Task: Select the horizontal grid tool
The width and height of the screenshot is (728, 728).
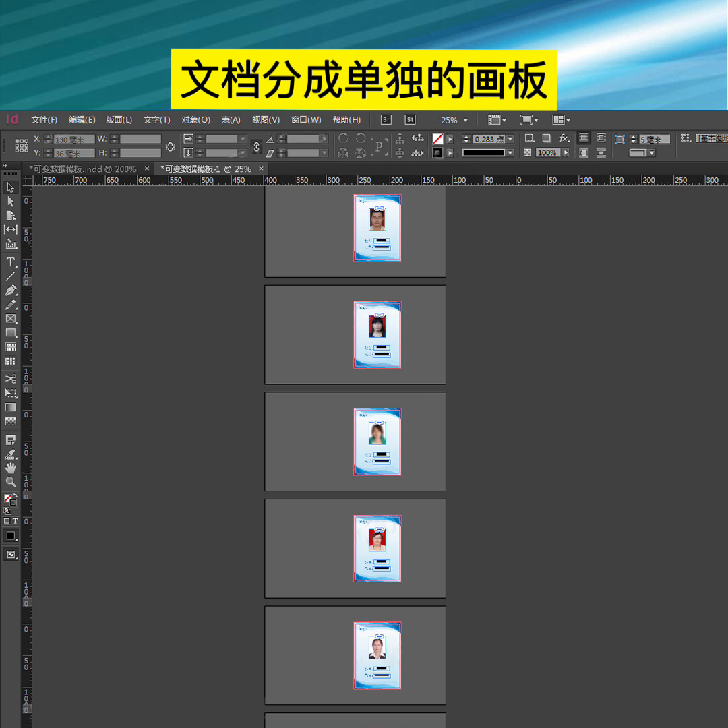Action: (x=11, y=347)
